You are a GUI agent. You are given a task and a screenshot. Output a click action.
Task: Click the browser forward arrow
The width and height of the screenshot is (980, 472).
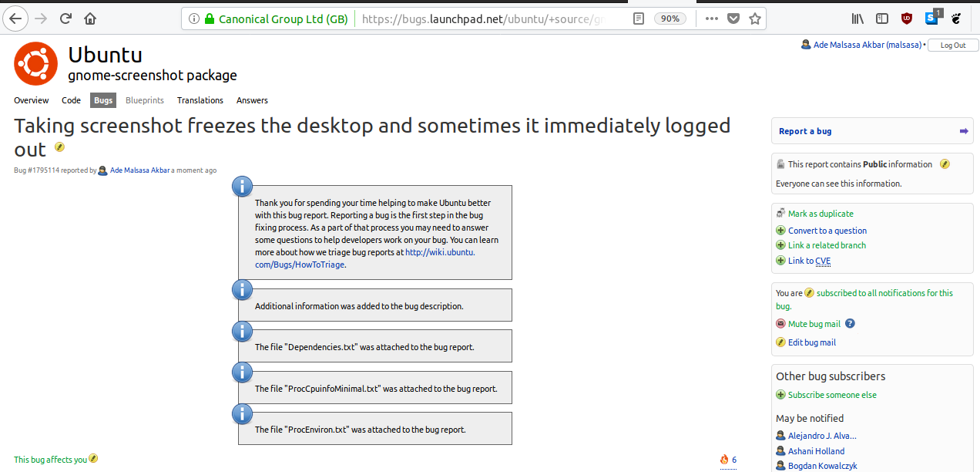[x=41, y=18]
